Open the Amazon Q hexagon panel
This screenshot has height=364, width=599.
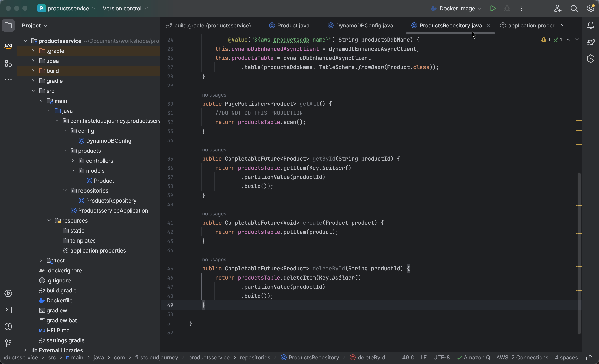[590, 59]
